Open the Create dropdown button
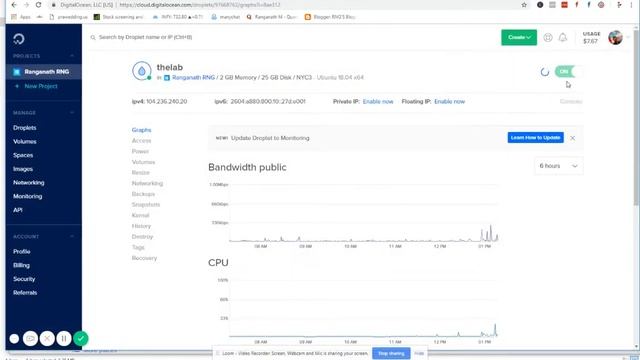 click(519, 38)
